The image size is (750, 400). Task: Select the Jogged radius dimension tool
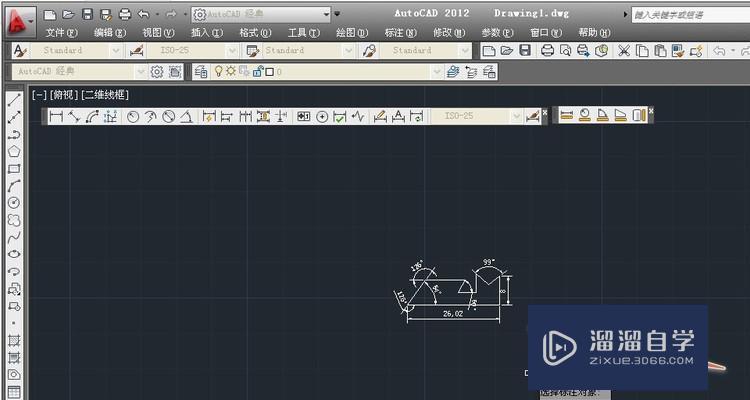coord(151,116)
